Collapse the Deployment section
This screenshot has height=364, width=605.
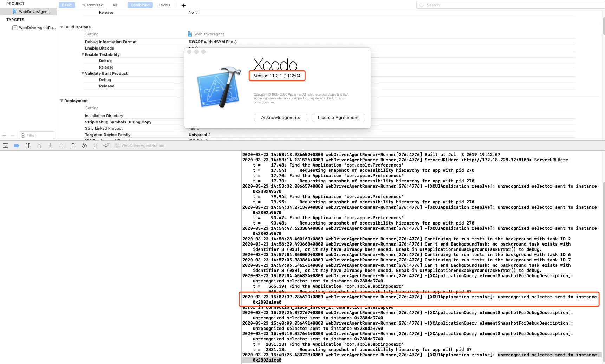pyautogui.click(x=61, y=101)
